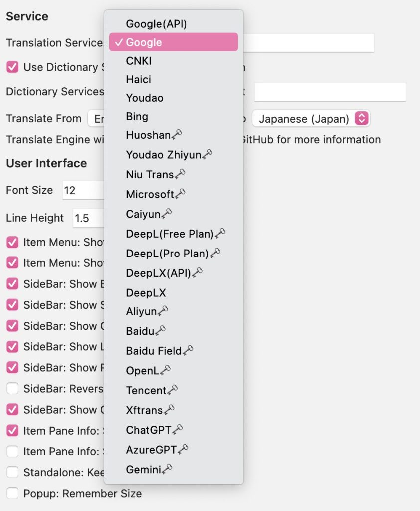
Task: Open the Translate From dropdown
Action: pyautogui.click(x=96, y=119)
